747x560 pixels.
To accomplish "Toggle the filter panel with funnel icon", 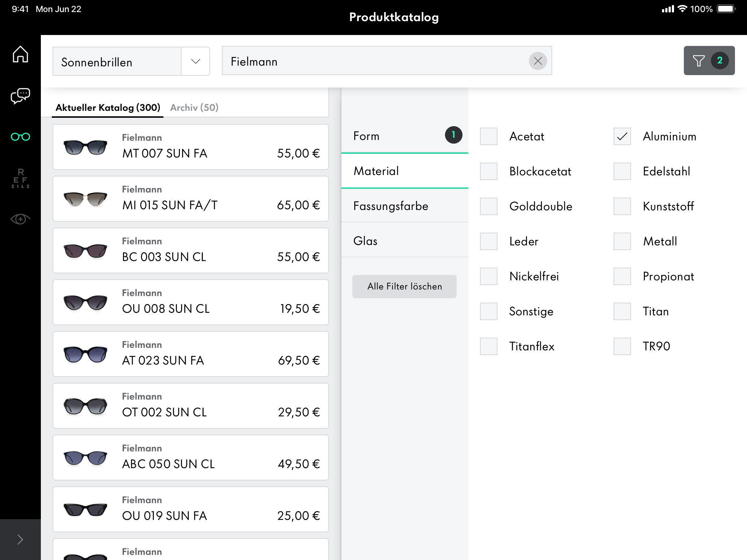I will (709, 61).
